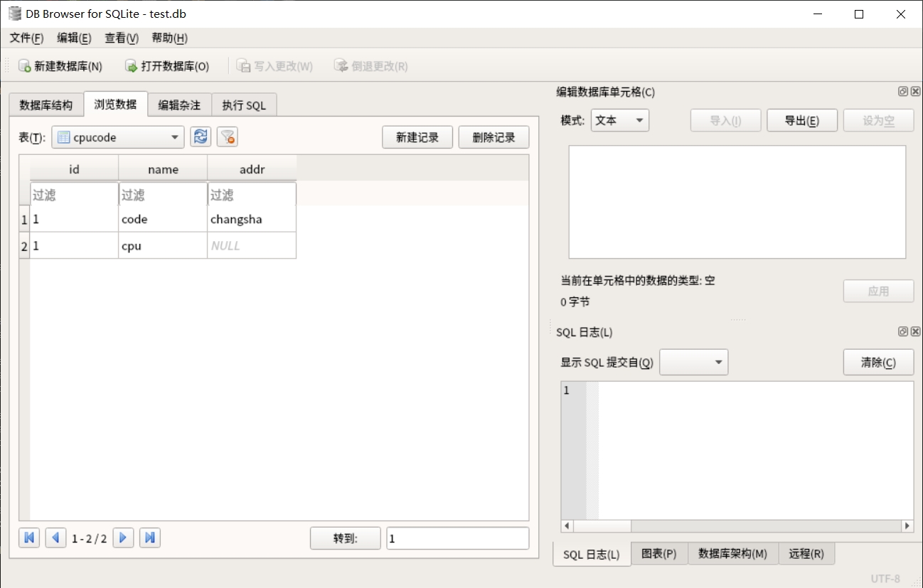Click the New Database (新建数据库) toolbar icon
The image size is (923, 588).
pos(24,66)
